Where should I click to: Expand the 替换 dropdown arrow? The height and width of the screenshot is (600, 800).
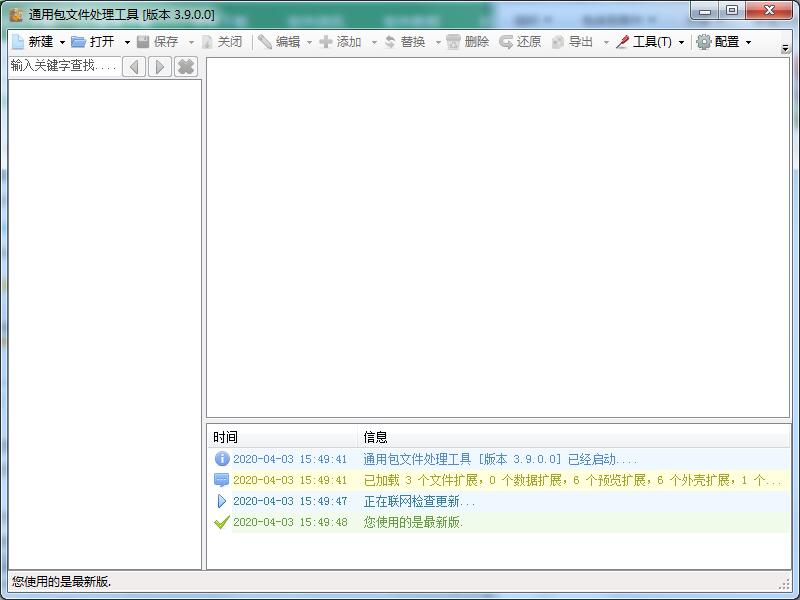[x=438, y=42]
